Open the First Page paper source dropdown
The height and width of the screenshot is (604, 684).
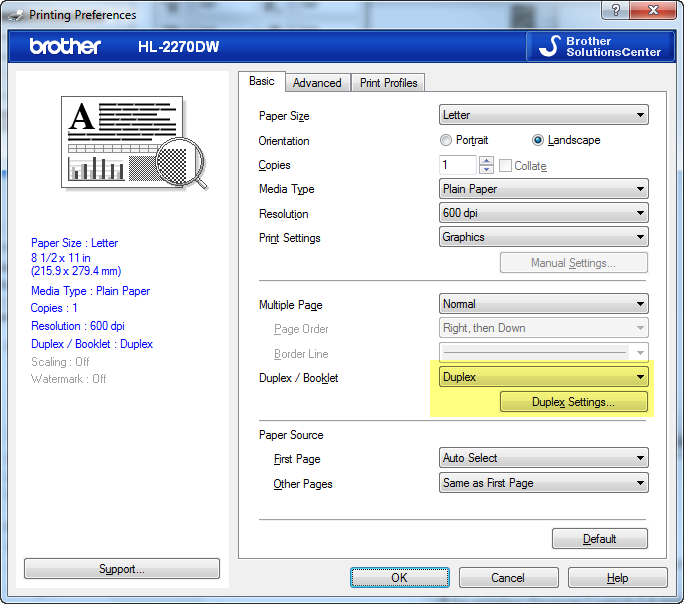click(x=543, y=458)
